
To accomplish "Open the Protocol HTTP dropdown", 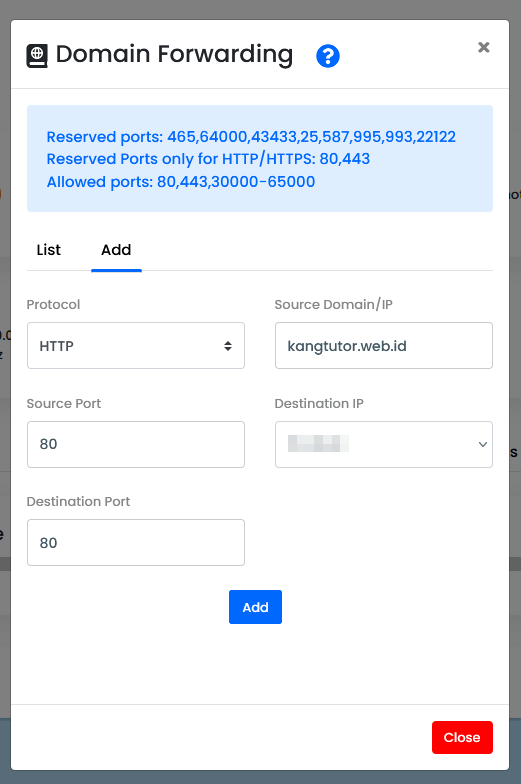I will click(136, 346).
